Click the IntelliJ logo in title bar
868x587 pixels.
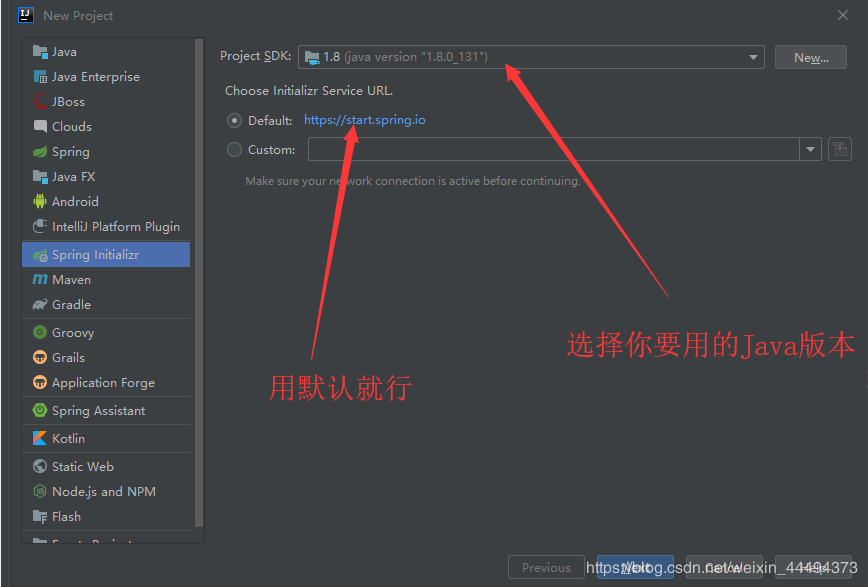pos(26,15)
